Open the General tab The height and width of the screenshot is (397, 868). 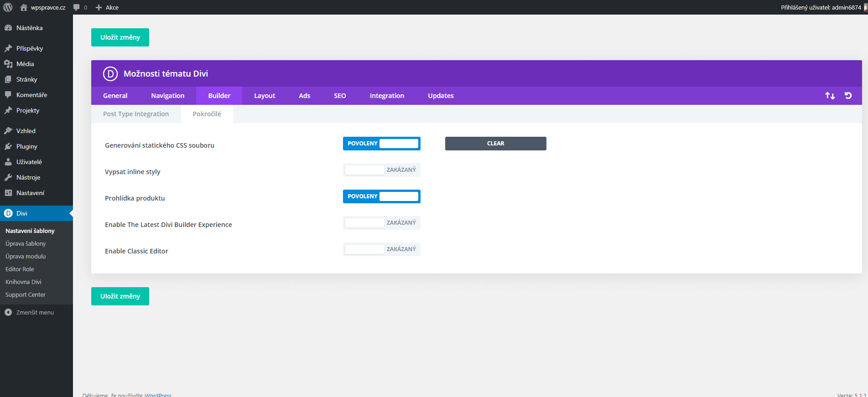pos(115,96)
